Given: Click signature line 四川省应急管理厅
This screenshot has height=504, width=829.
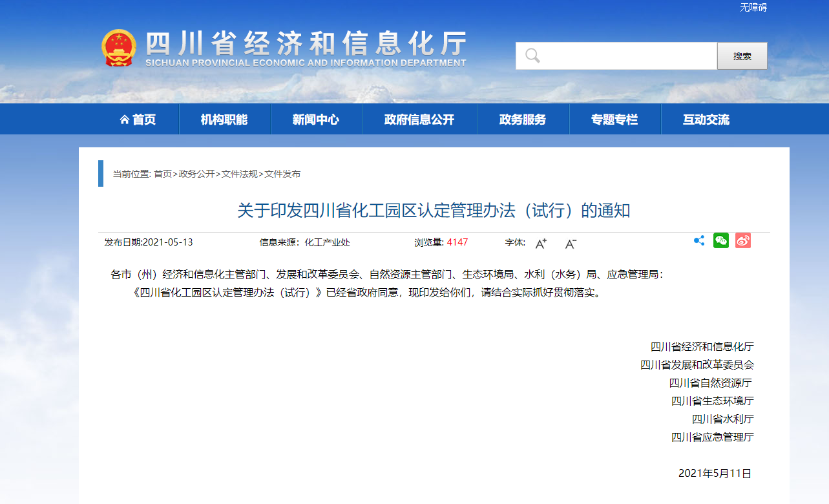Looking at the screenshot, I should click(x=713, y=437).
